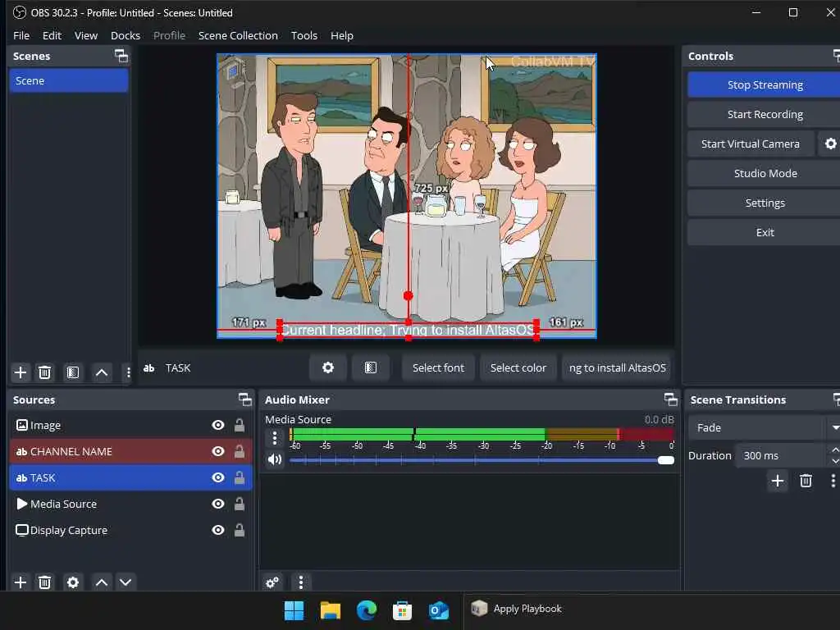Screen dimensions: 840x630
Task: Open Microsoft Edge from taskbar
Action: click(367, 610)
